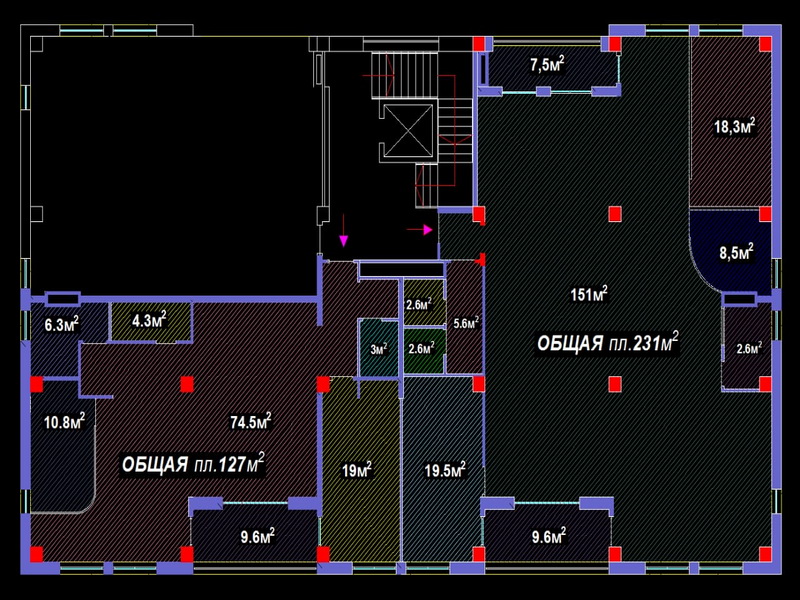Pick the 18,3м² room label

tap(733, 127)
